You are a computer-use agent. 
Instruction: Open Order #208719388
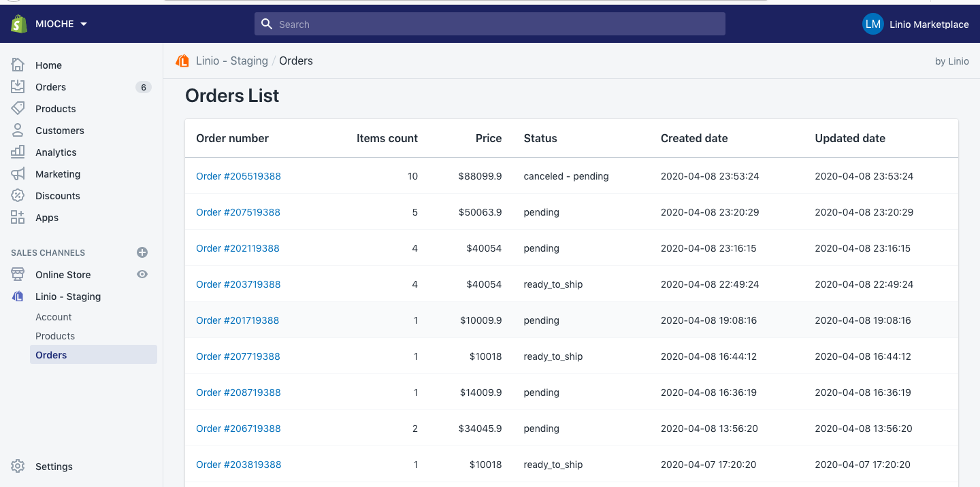pos(238,392)
